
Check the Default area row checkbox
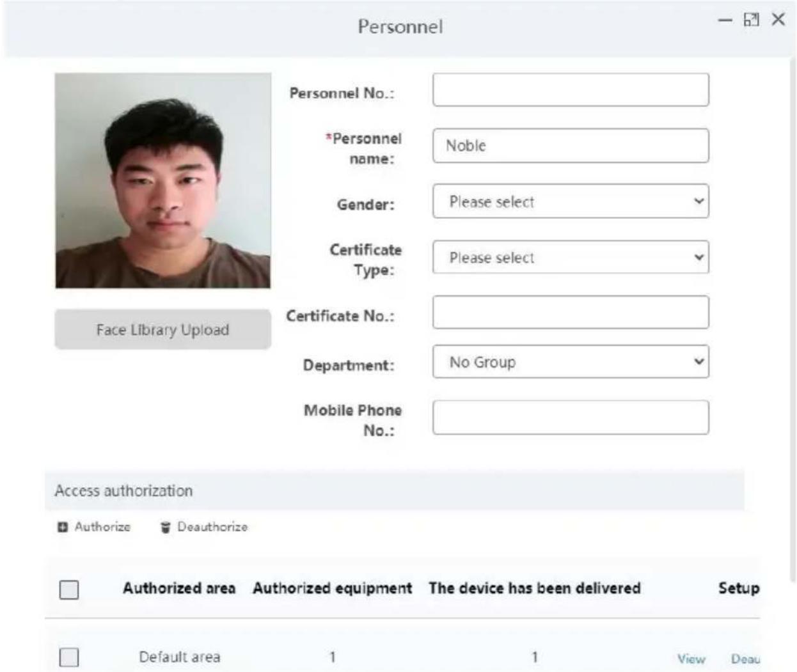[69, 657]
